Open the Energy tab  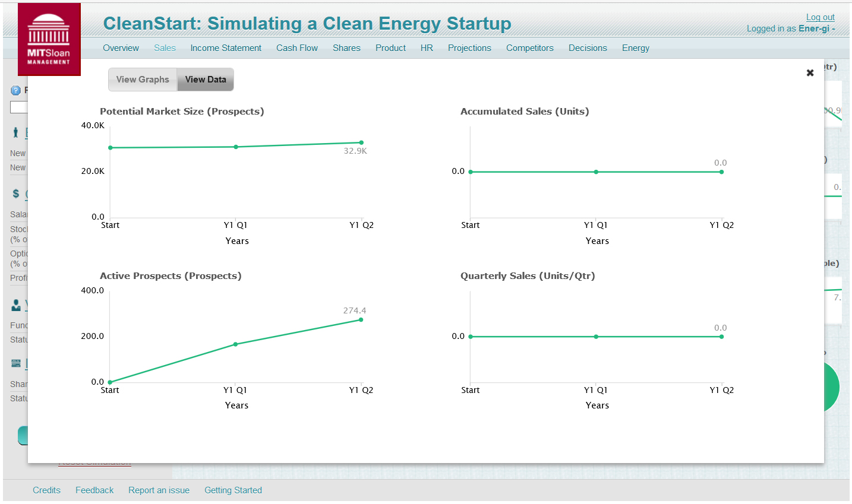tap(635, 48)
